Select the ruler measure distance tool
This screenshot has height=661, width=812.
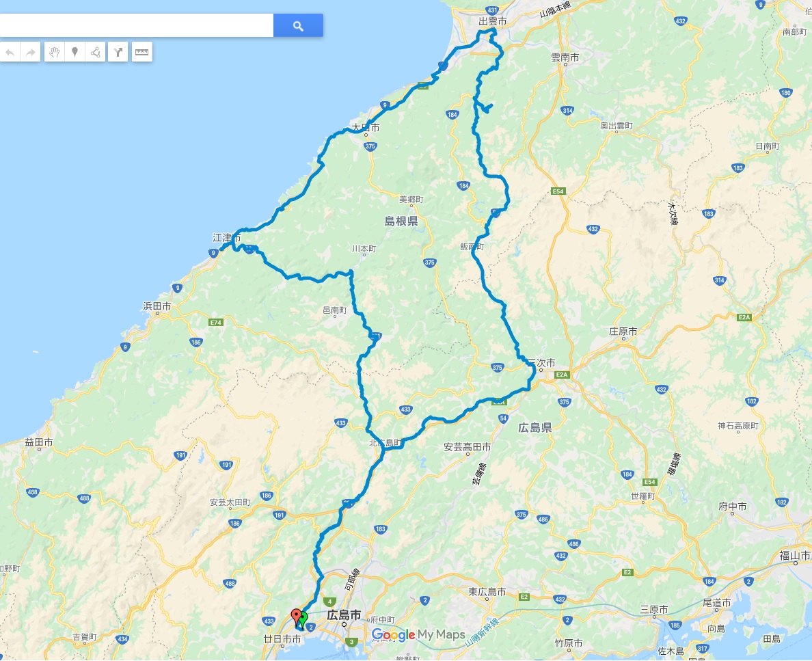click(x=142, y=52)
